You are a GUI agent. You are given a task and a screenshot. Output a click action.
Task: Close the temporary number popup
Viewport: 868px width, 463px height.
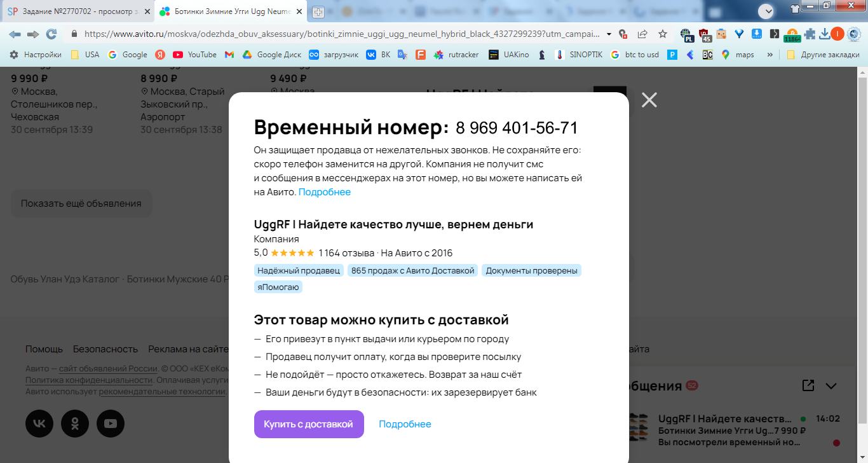point(649,100)
